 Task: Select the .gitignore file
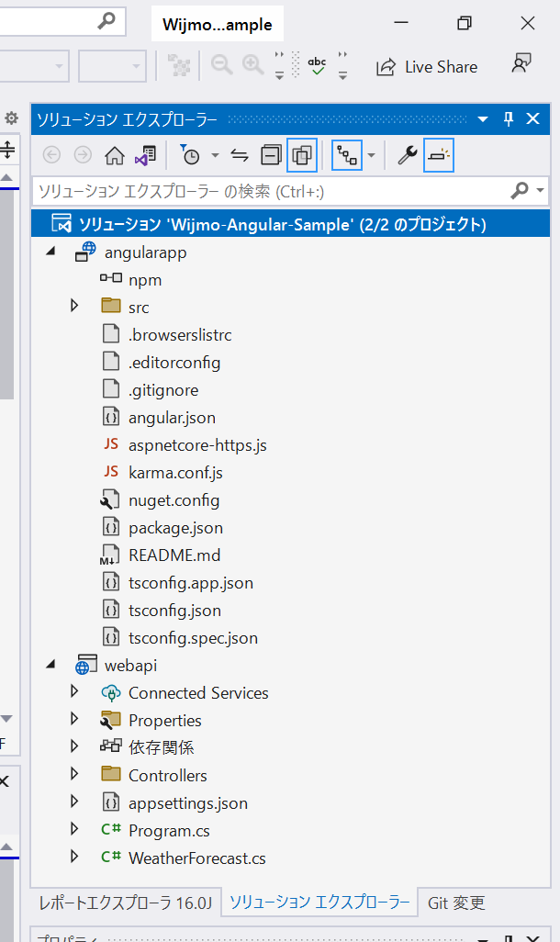point(163,390)
